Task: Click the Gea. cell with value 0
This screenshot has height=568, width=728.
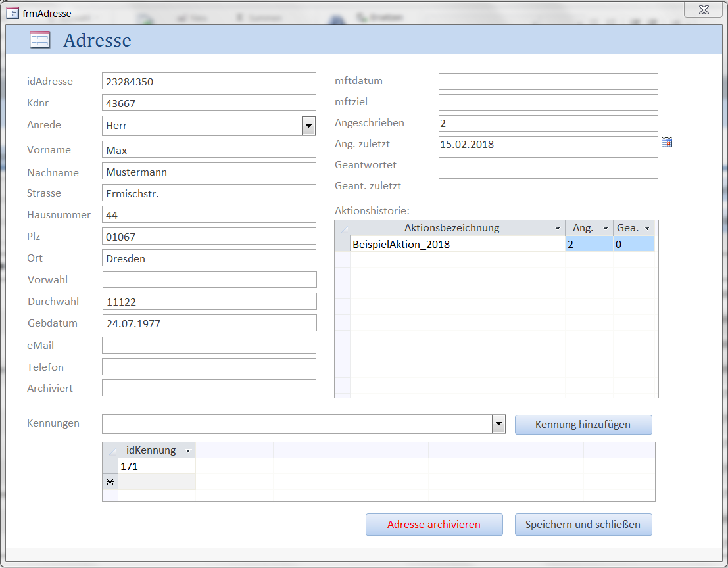Action: tap(634, 244)
